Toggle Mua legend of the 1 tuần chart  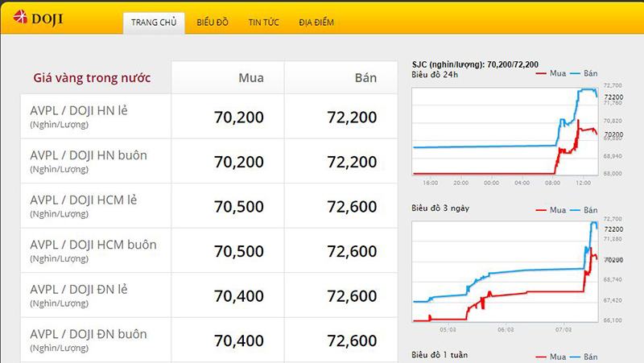click(551, 356)
